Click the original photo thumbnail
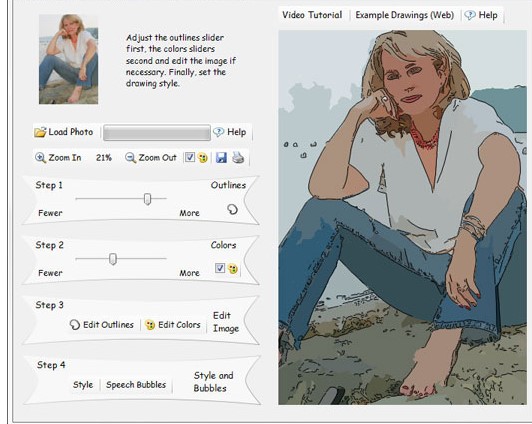The height and width of the screenshot is (424, 532). coord(69,59)
